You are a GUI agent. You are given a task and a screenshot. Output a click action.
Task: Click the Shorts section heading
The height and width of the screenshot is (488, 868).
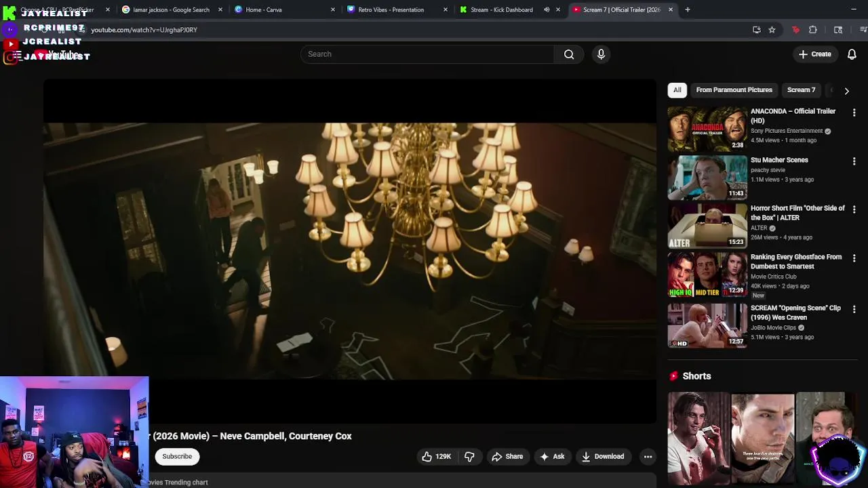coord(696,376)
